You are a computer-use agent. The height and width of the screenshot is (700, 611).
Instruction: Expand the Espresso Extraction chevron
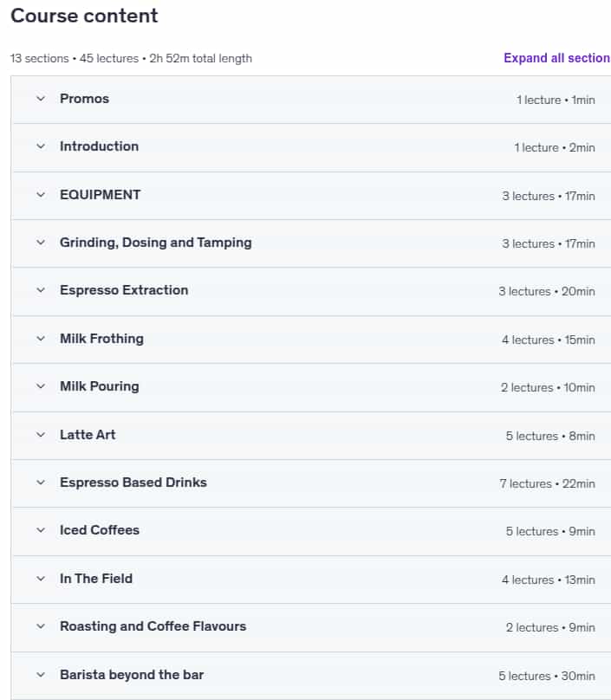[41, 290]
